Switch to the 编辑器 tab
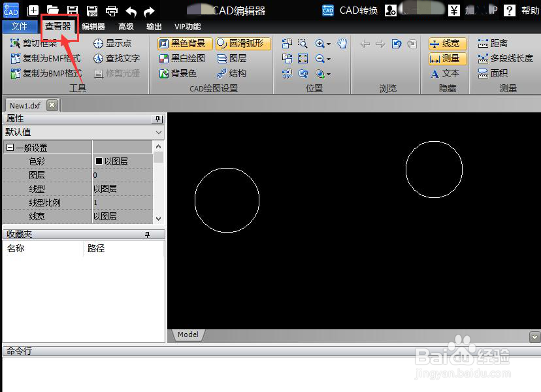Viewport: 541px width, 392px height. pyautogui.click(x=93, y=27)
